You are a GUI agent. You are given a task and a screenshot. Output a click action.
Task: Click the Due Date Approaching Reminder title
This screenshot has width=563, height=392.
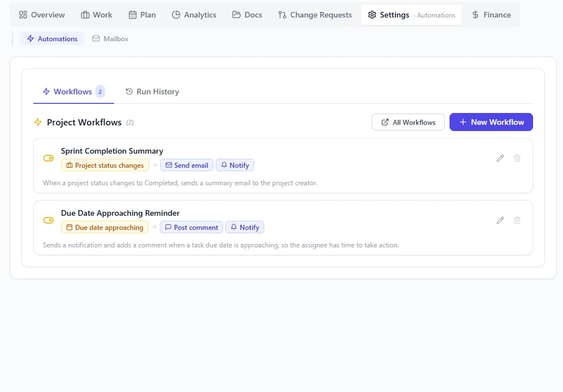(x=120, y=213)
